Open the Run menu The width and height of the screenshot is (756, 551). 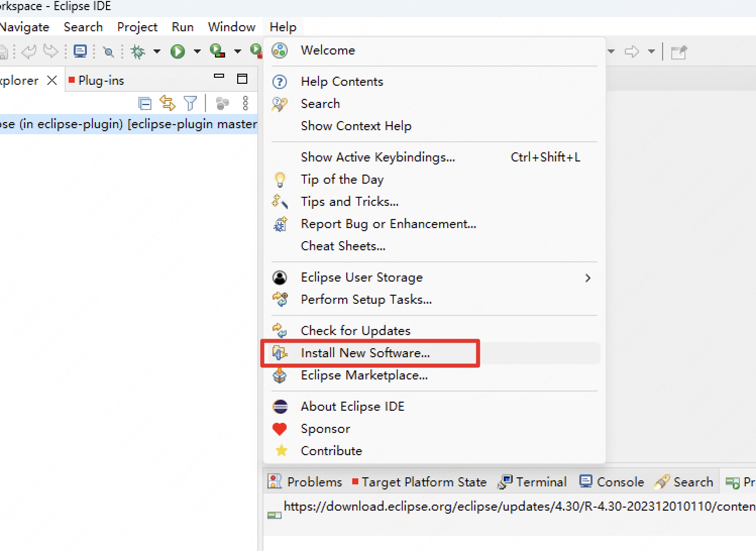[183, 27]
